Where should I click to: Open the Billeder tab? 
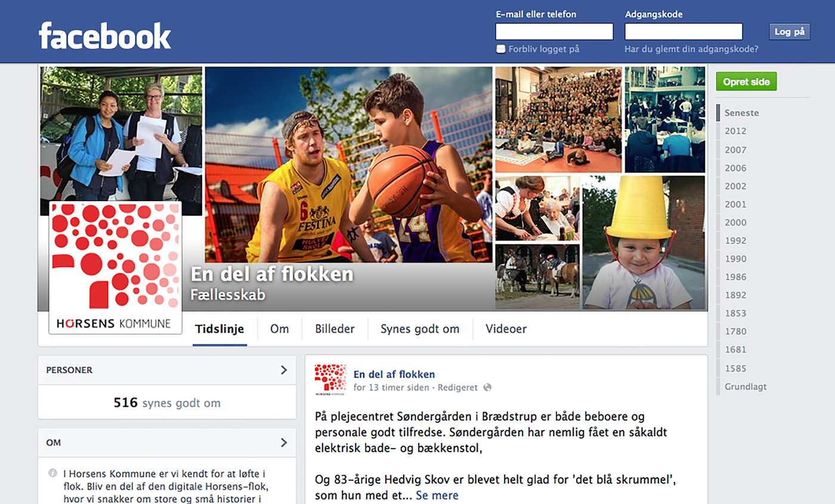click(x=335, y=329)
